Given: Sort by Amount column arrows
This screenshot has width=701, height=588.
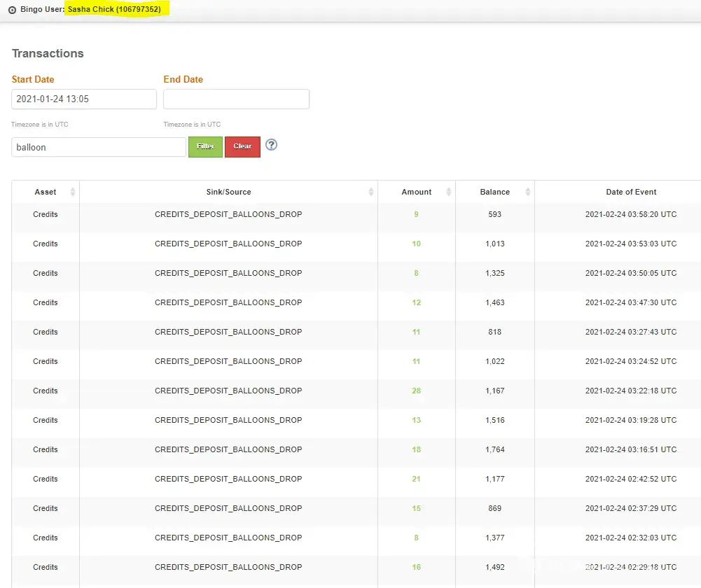Looking at the screenshot, I should [449, 192].
